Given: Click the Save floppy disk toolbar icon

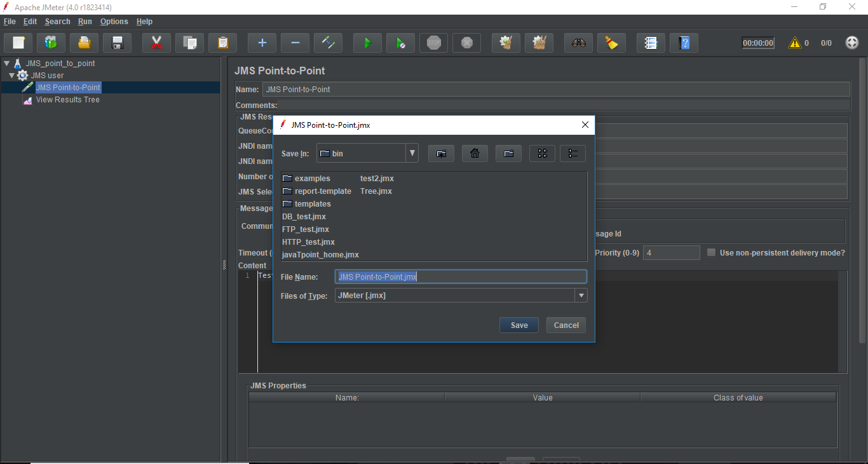Looking at the screenshot, I should (x=118, y=43).
